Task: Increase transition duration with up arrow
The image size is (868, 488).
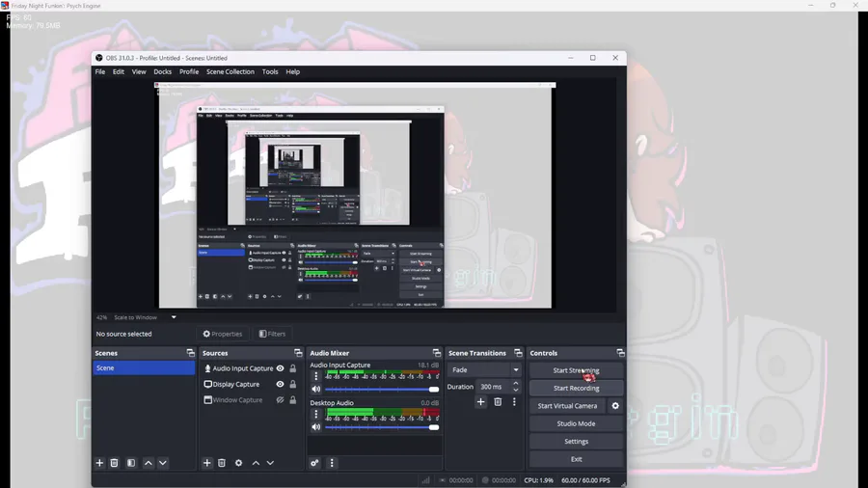Action: pyautogui.click(x=516, y=383)
